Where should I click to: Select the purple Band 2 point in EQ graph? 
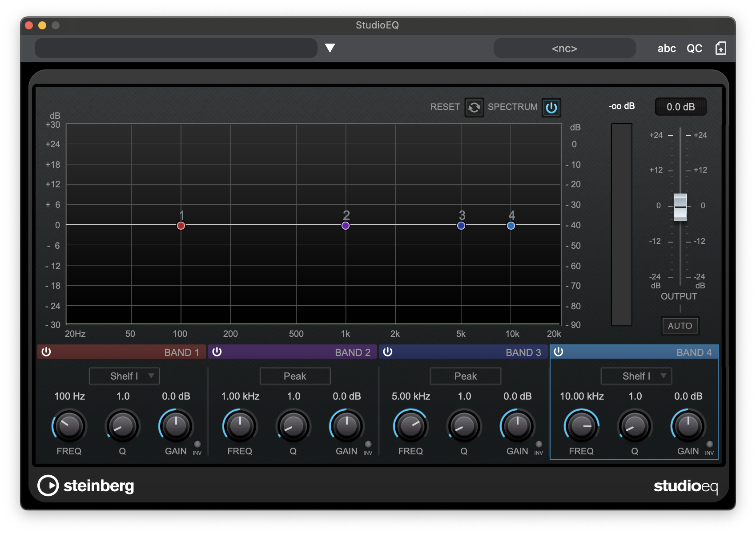[x=346, y=226]
